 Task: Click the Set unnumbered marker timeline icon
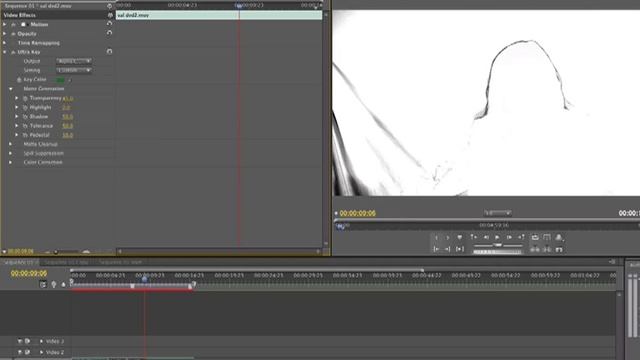coord(63,284)
